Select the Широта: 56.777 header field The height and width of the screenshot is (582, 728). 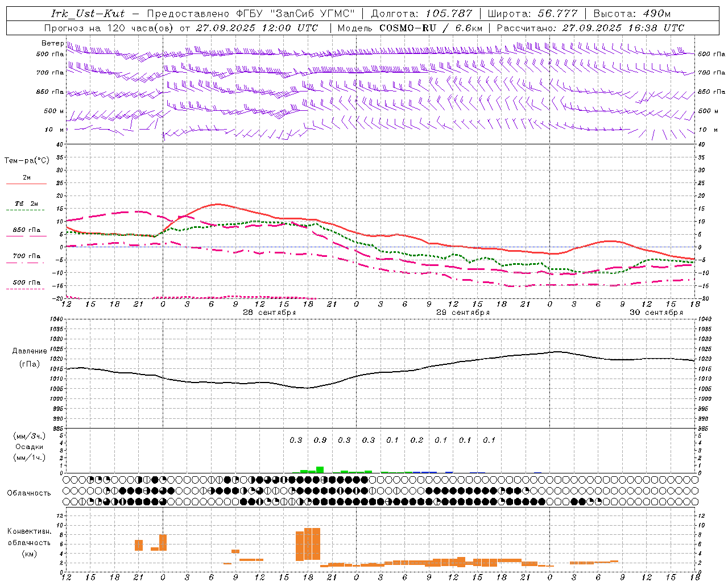click(x=532, y=14)
